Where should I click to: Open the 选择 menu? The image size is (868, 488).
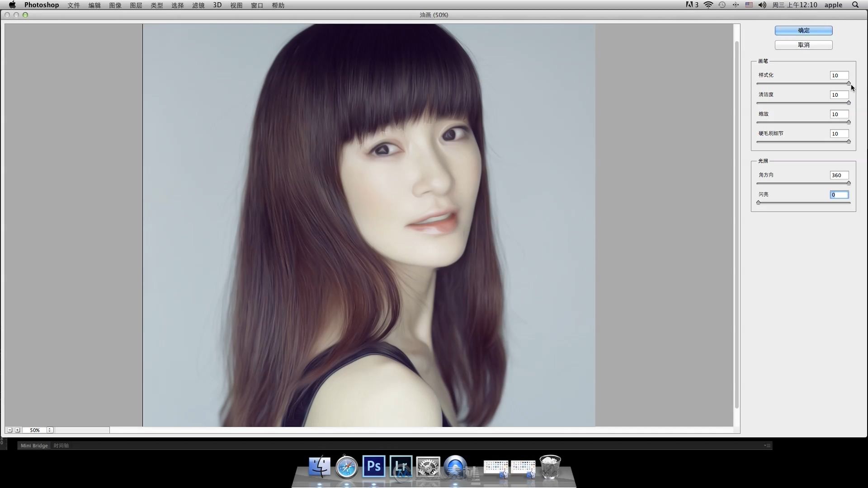[178, 5]
